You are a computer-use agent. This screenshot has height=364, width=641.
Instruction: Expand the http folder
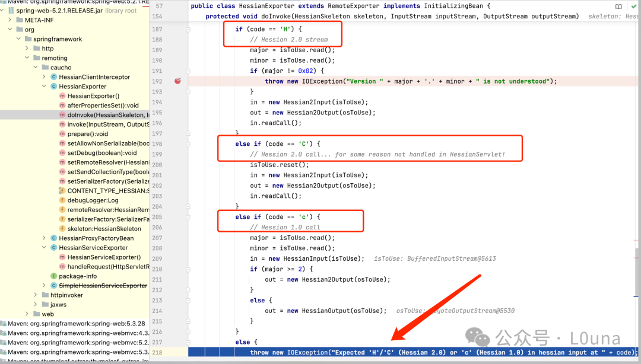click(x=27, y=48)
